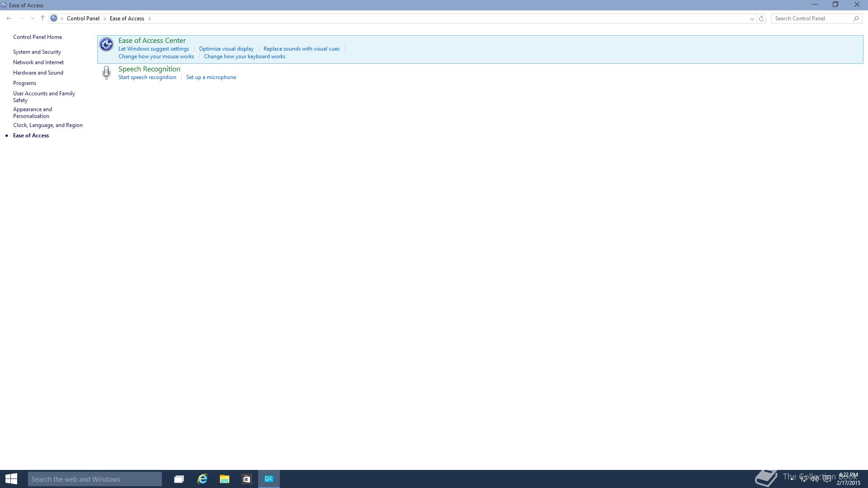Open Change how your mouse works
This screenshot has height=488, width=868.
[x=156, y=56]
